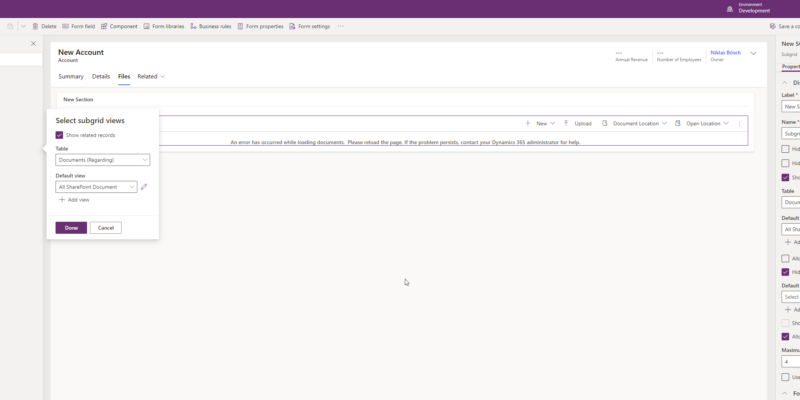
Task: Expand the form header chevron beside Owner
Action: click(753, 53)
